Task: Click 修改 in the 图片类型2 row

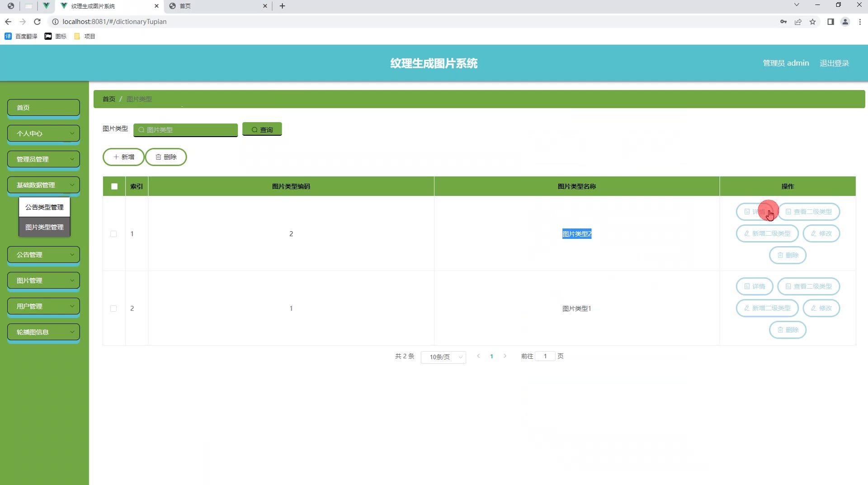Action: click(x=821, y=233)
